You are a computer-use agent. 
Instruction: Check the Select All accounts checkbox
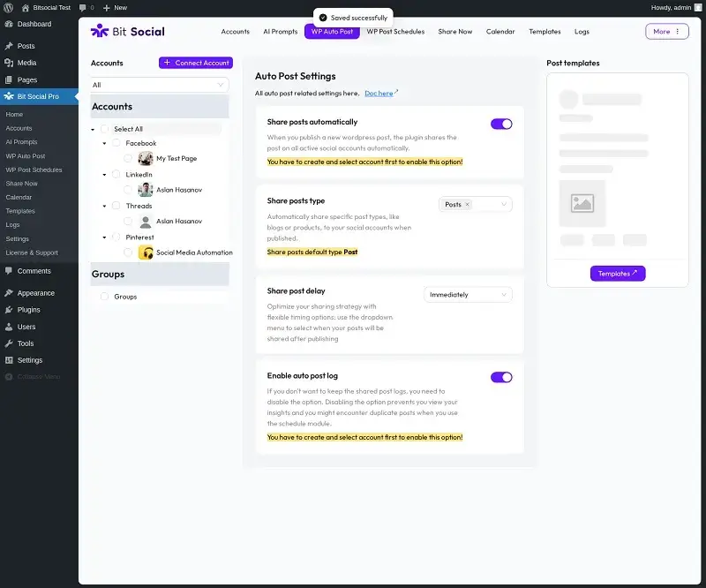tap(104, 129)
